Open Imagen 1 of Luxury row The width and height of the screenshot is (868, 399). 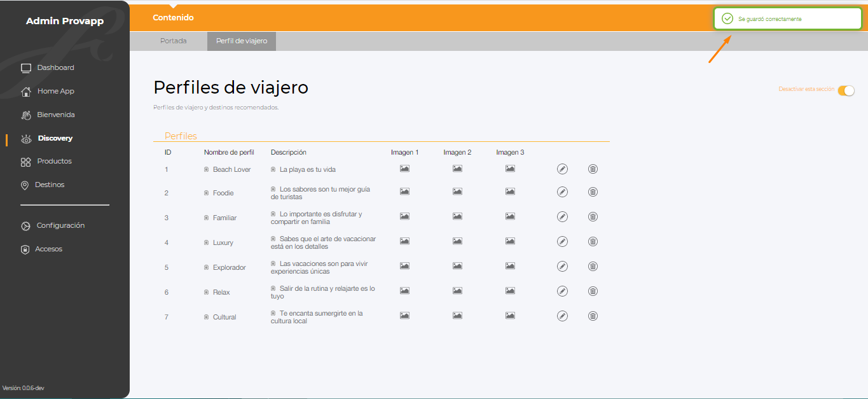click(404, 241)
